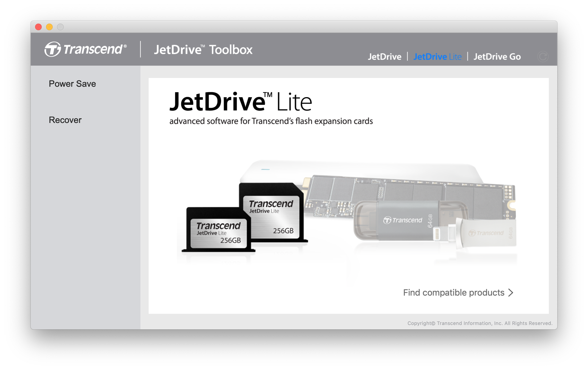Click the advanced software subtitle text

coord(271,121)
